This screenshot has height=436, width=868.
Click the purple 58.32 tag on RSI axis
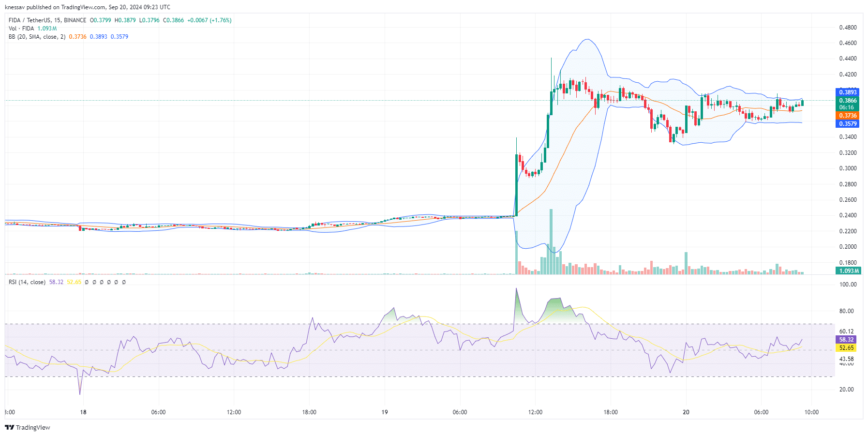point(846,340)
